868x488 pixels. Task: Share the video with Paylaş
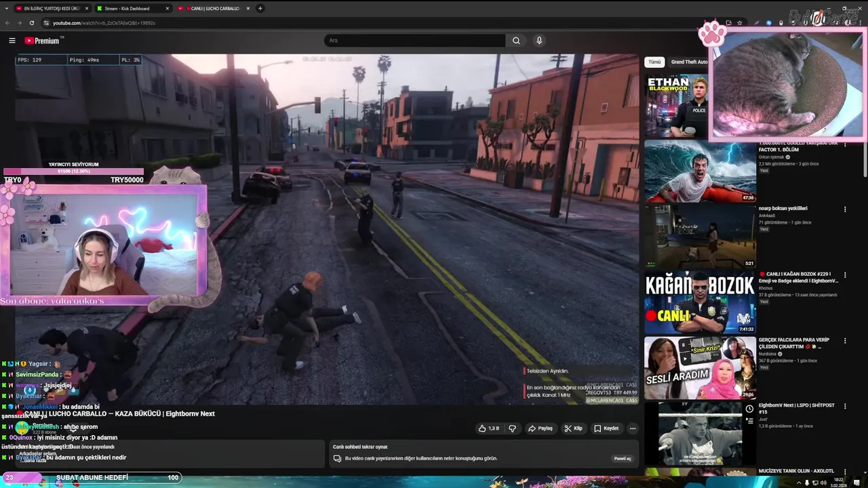(540, 428)
